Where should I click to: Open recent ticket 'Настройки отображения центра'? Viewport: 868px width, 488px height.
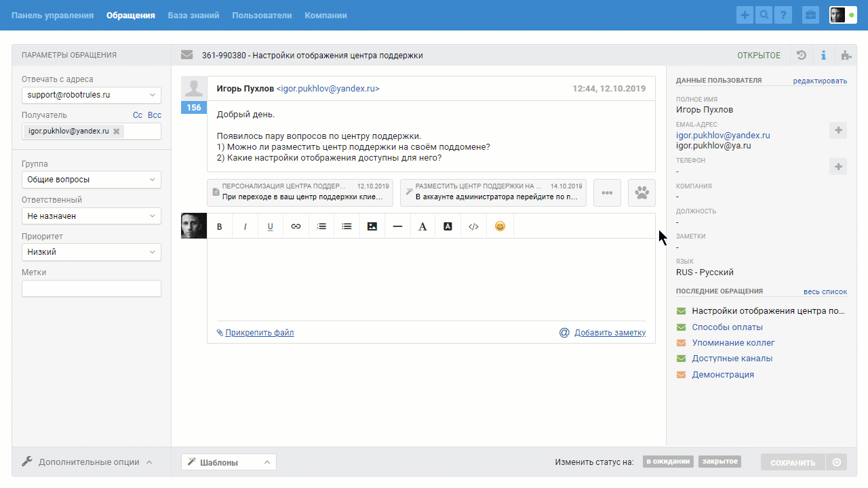click(768, 311)
